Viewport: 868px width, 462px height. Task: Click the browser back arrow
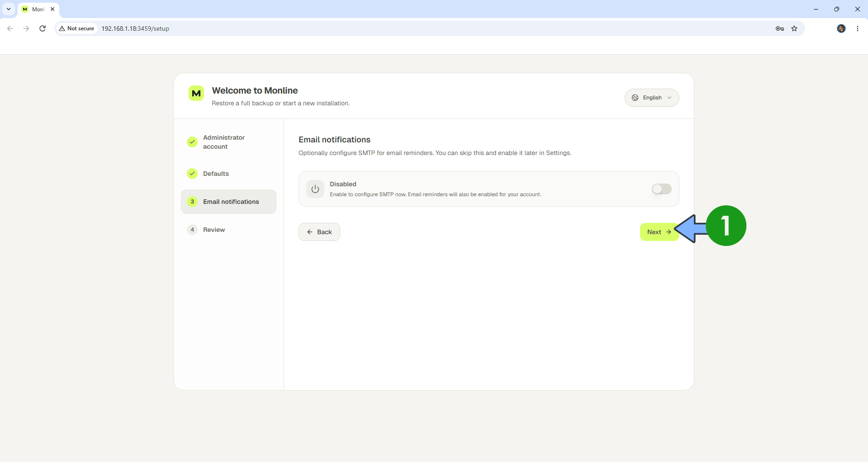[10, 28]
